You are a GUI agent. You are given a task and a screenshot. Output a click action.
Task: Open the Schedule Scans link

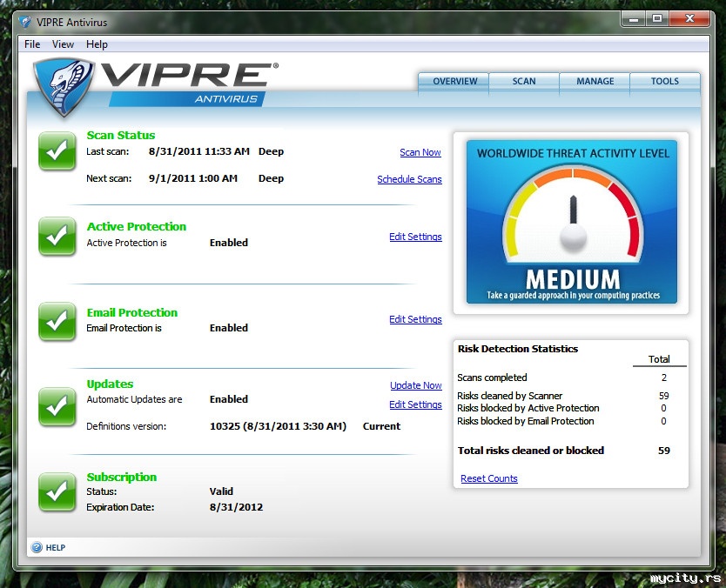pyautogui.click(x=409, y=179)
